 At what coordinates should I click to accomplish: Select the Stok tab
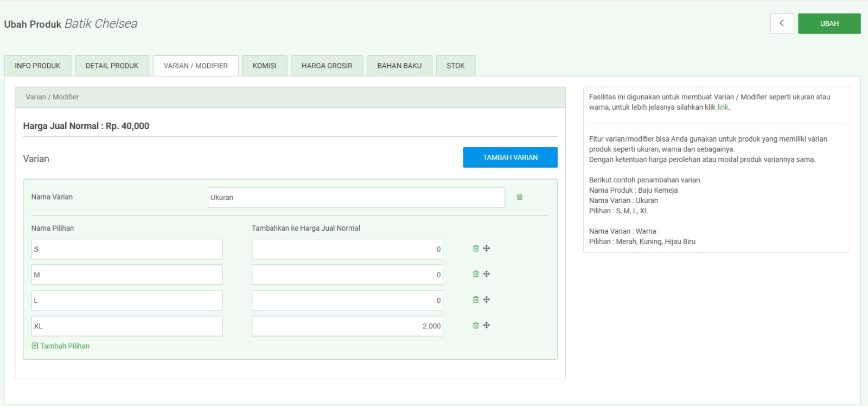(x=456, y=66)
